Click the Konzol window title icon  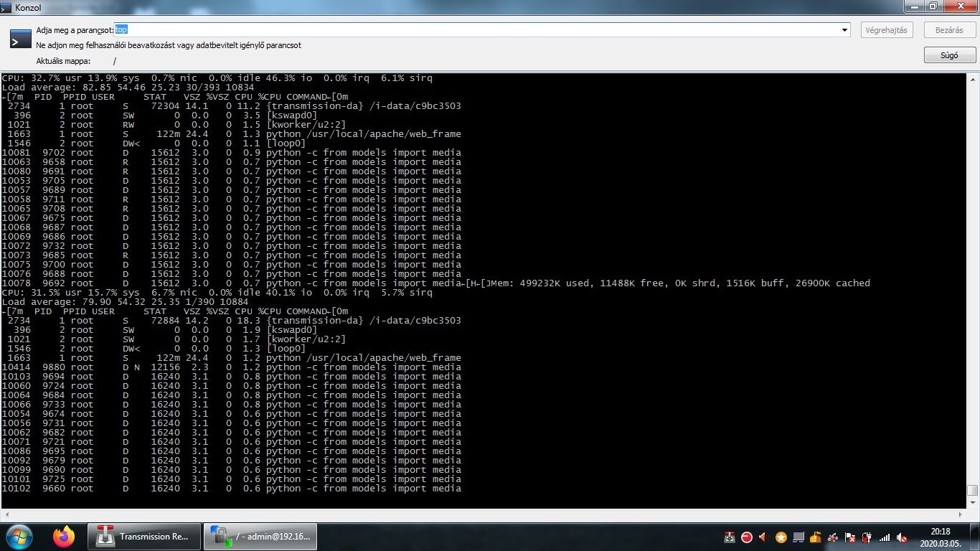(x=6, y=7)
